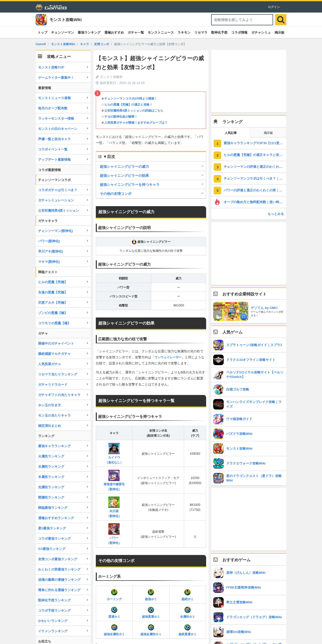Collapse the ▼目次 table of contents header
The image size is (322, 644).
(x=151, y=157)
